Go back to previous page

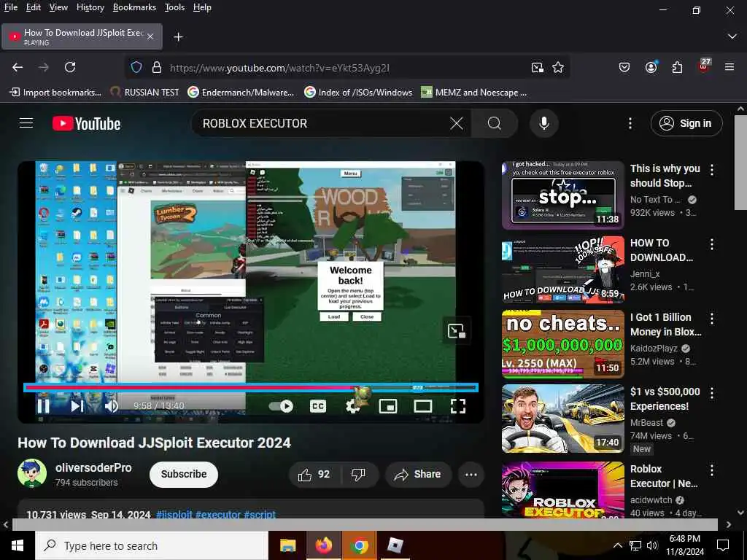tap(18, 67)
